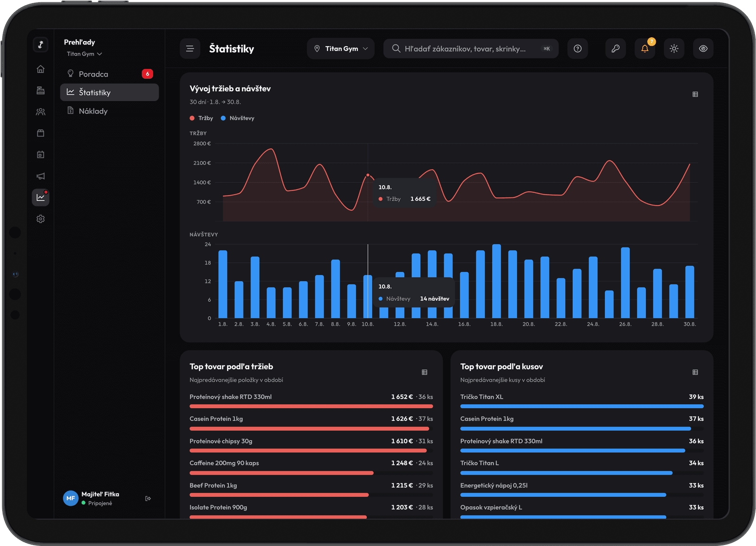This screenshot has width=756, height=546.
Task: Open table view for Top tovar podľa kusov
Action: (695, 372)
